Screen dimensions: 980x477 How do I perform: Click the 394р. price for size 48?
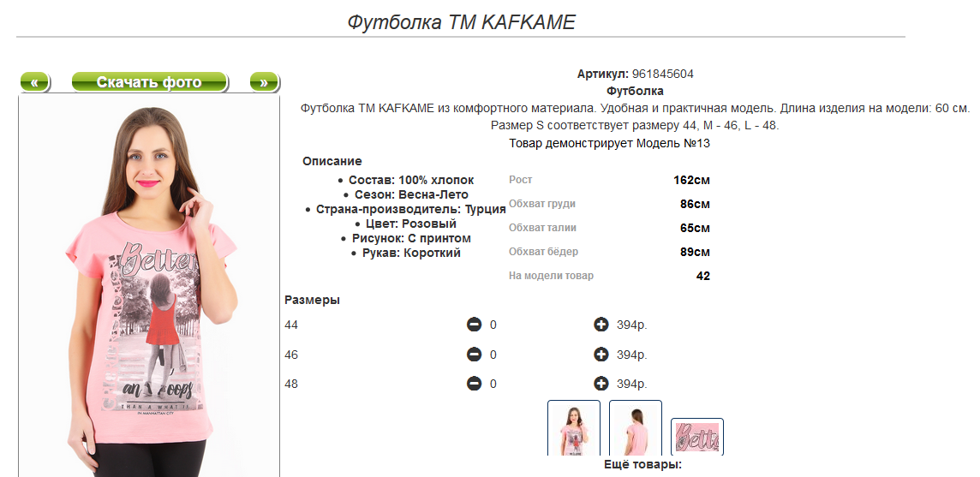pos(632,384)
